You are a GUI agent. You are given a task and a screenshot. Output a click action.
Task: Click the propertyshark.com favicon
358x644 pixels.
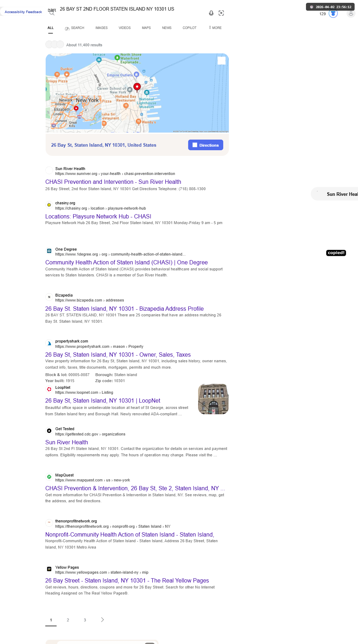49,343
